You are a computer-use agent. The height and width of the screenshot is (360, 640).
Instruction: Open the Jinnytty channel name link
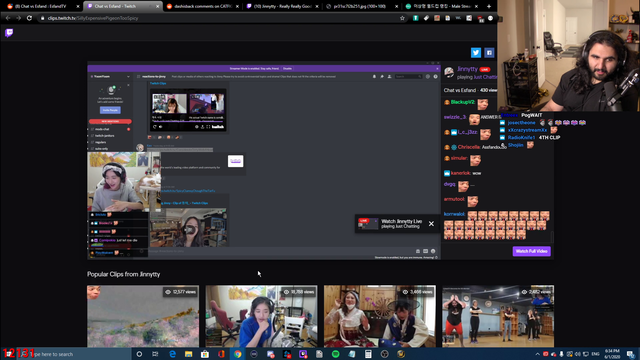click(467, 69)
